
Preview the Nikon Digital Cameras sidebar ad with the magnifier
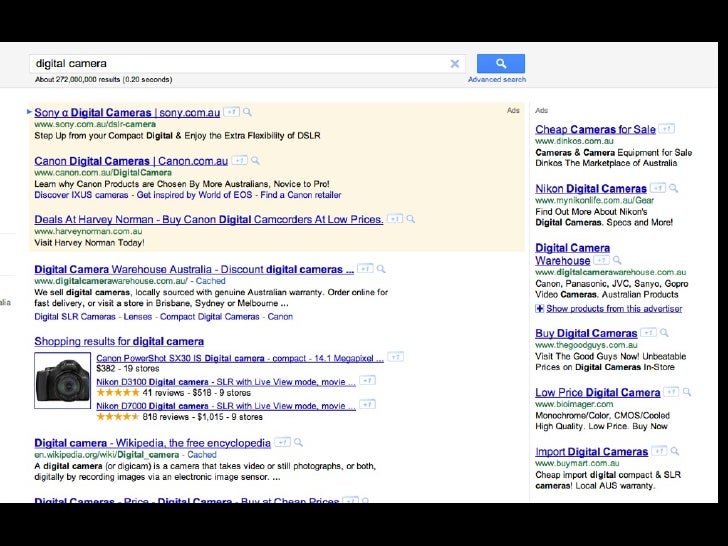tap(674, 188)
